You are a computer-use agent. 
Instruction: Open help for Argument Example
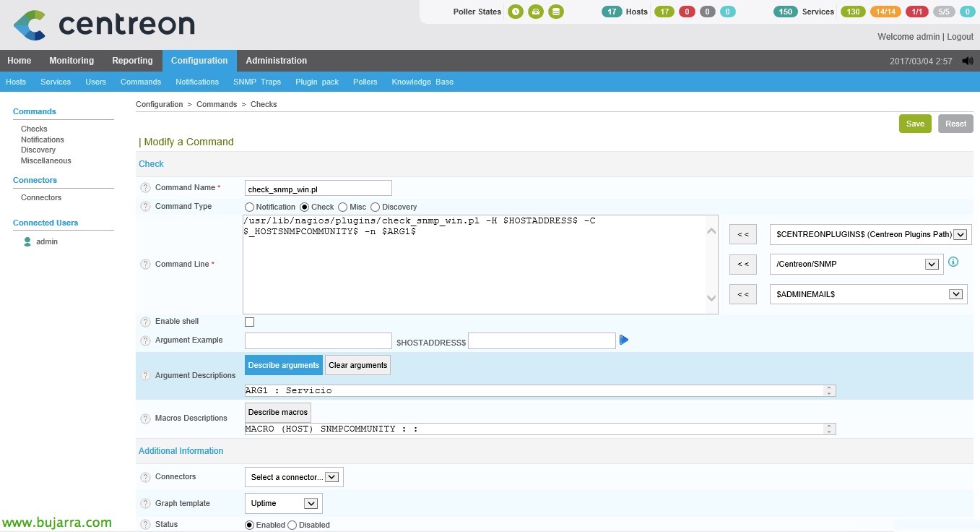(144, 340)
